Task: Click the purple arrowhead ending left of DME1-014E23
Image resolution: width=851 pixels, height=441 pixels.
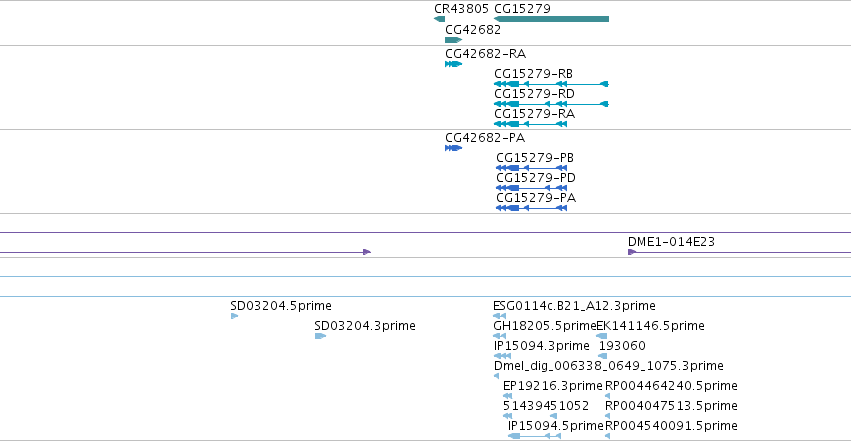Action: point(367,252)
